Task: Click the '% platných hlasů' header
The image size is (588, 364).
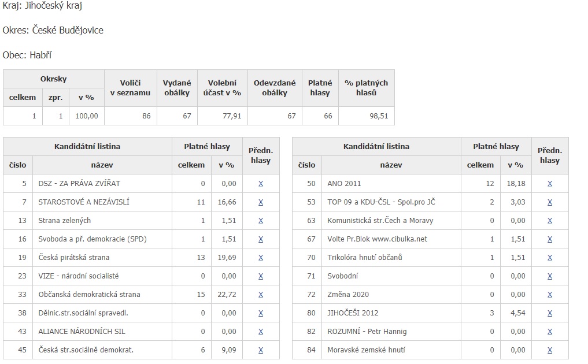Action: pos(367,88)
